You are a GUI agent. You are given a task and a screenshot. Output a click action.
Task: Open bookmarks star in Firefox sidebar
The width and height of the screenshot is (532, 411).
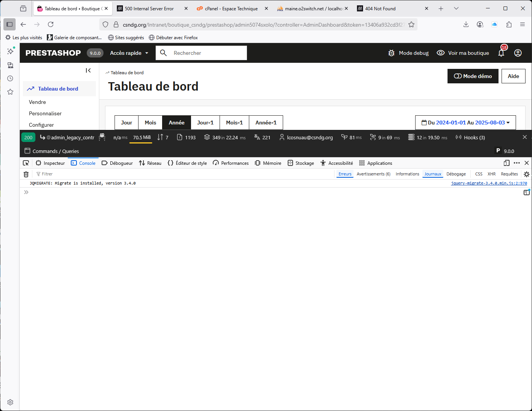pos(10,92)
